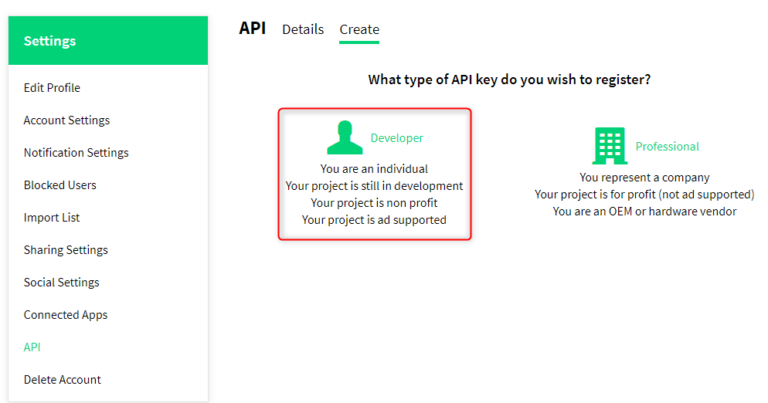Open Social Settings from sidebar

point(62,282)
